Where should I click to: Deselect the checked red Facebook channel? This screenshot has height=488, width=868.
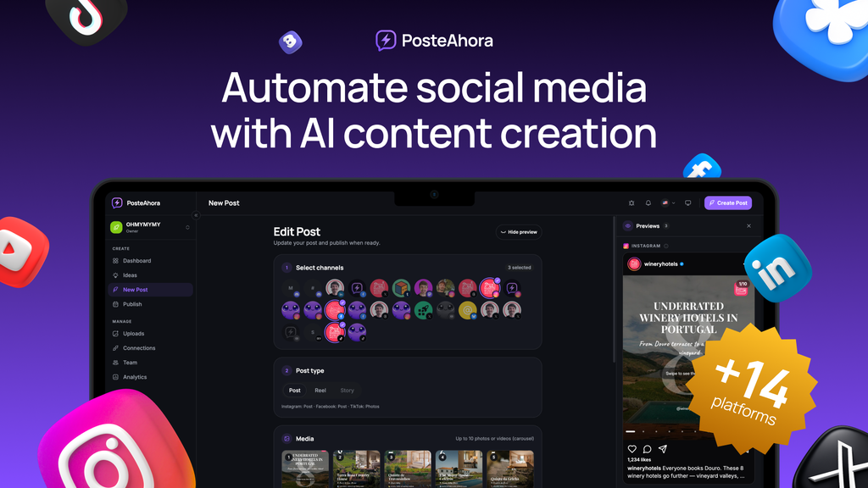click(335, 310)
